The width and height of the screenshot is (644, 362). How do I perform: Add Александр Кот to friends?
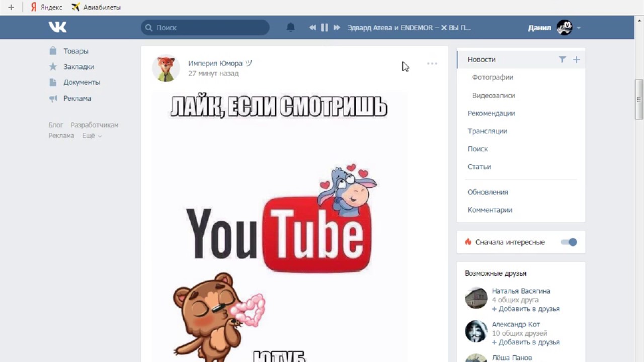(x=525, y=342)
